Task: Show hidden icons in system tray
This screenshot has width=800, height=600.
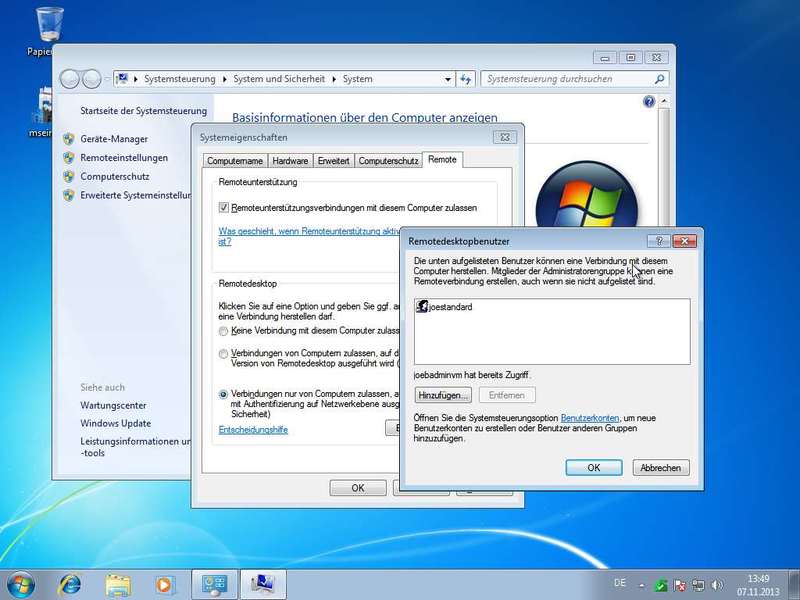Action: coord(644,584)
